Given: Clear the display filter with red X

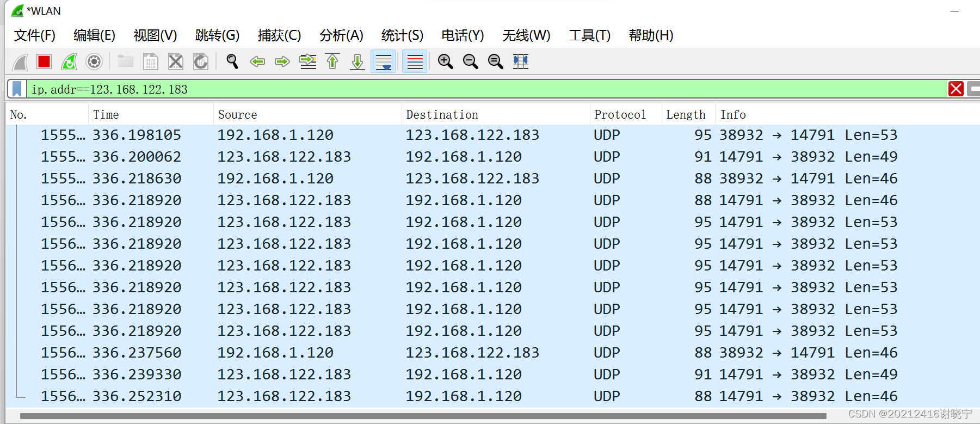Looking at the screenshot, I should click(x=956, y=89).
